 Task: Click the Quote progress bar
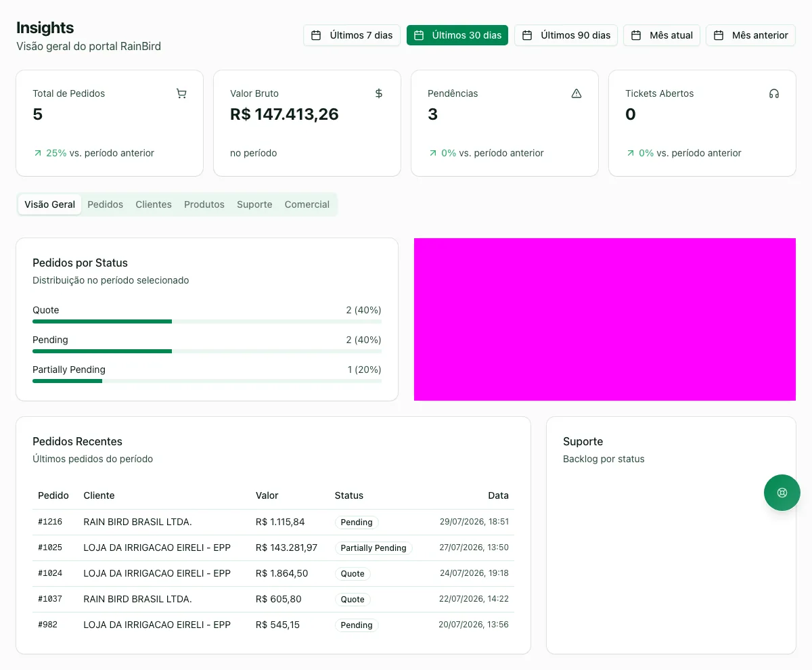point(207,321)
